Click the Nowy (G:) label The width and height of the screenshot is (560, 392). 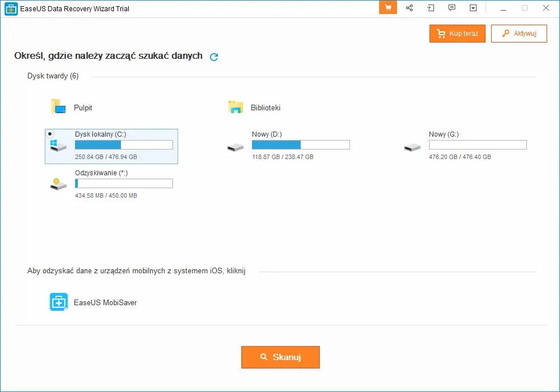(x=444, y=134)
